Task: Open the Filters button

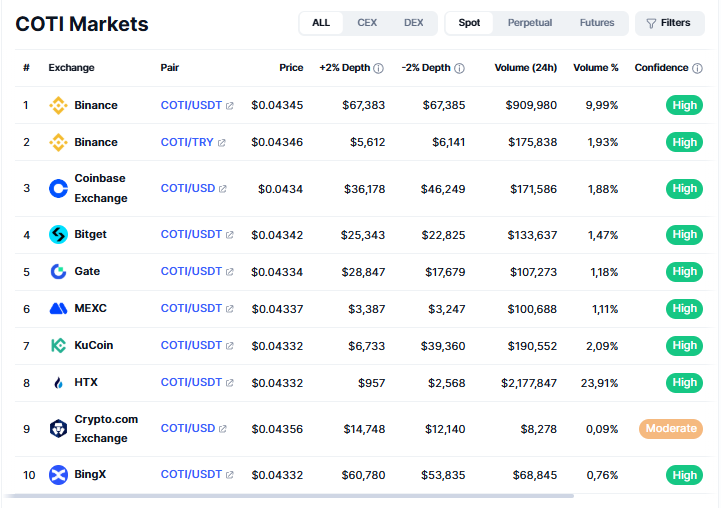Action: [x=670, y=23]
